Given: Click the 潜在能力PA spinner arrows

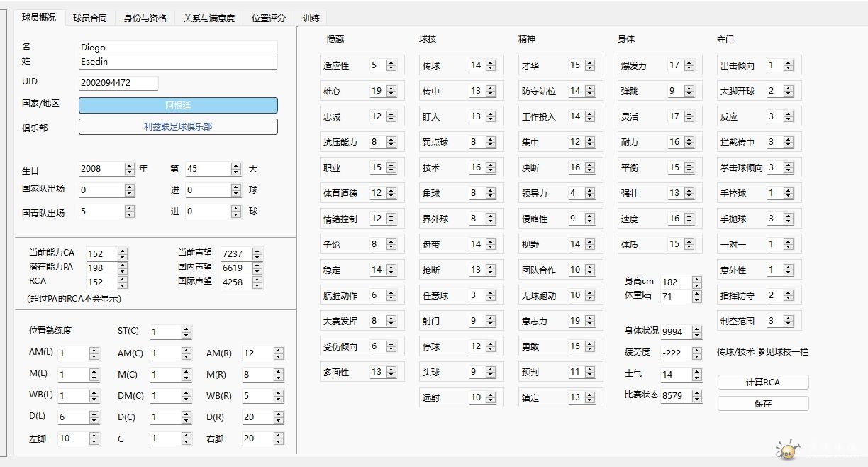Looking at the screenshot, I should click(x=122, y=268).
